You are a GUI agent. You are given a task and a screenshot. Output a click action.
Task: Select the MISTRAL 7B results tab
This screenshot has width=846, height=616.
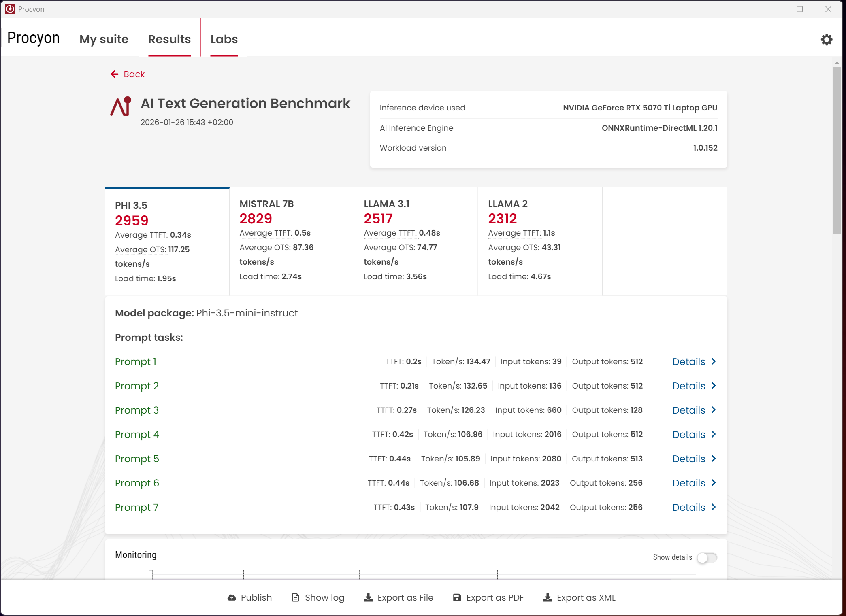pyautogui.click(x=292, y=241)
